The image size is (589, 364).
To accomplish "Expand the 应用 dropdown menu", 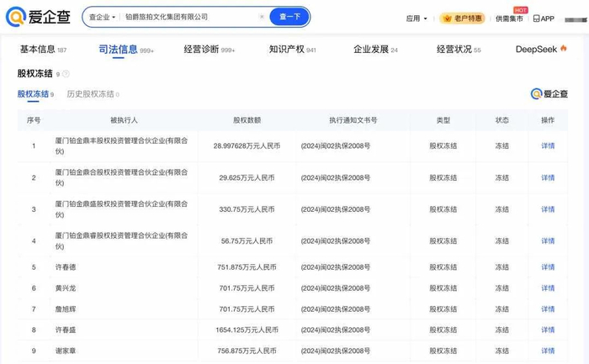I will (x=417, y=18).
